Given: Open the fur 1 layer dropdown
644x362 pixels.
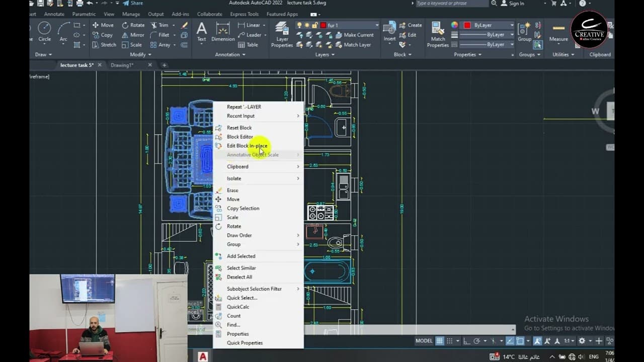Looking at the screenshot, I should click(377, 25).
